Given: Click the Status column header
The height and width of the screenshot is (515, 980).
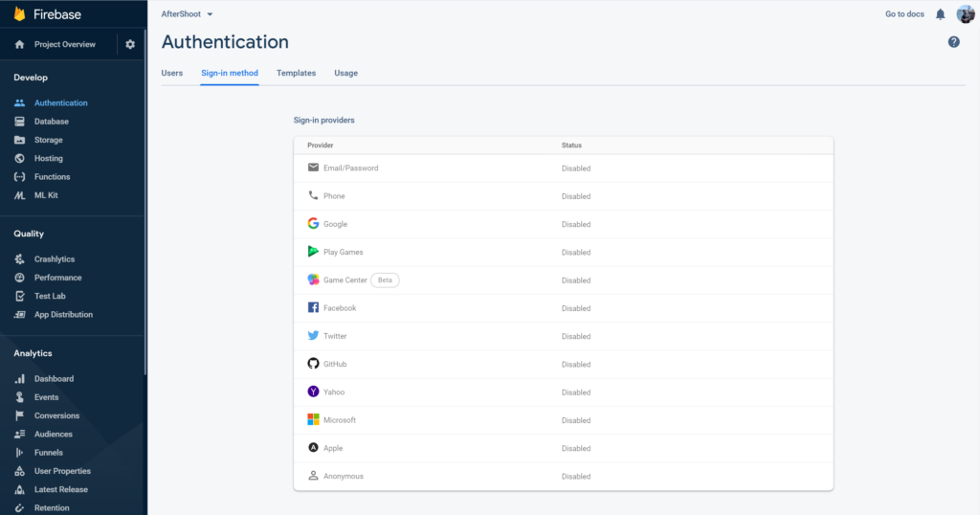Looking at the screenshot, I should (571, 145).
